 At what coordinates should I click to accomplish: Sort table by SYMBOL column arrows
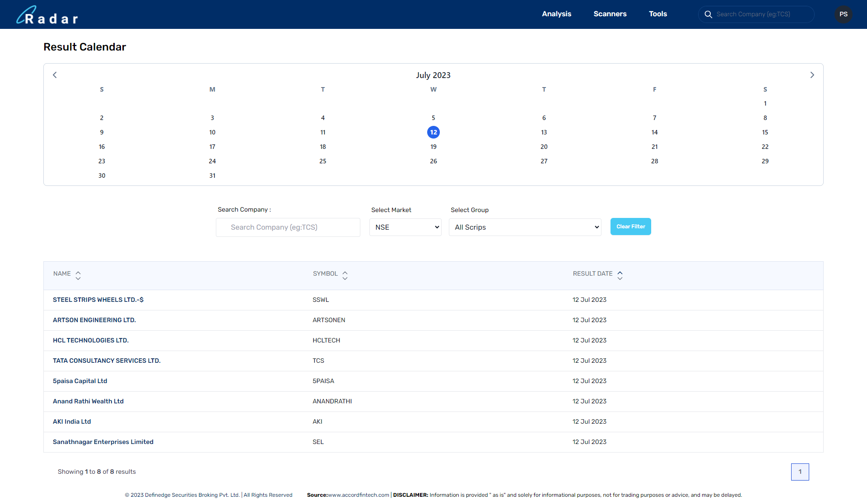point(345,275)
